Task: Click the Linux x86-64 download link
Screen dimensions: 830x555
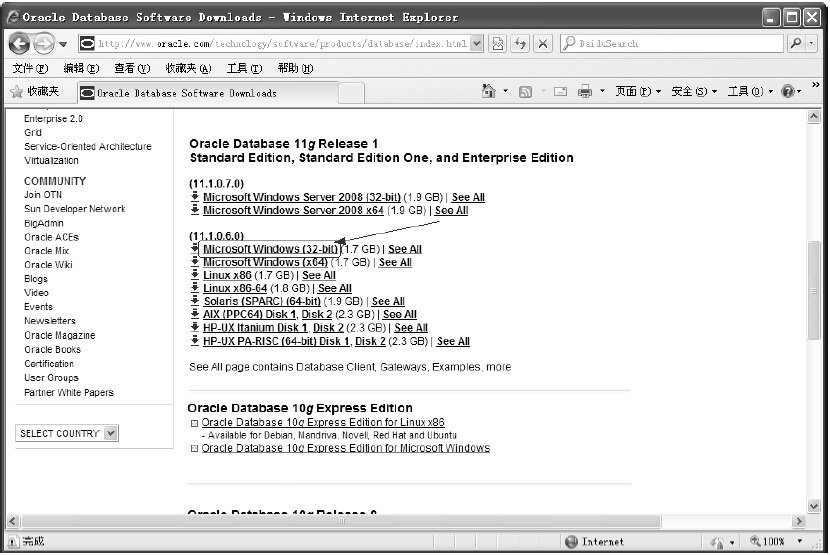Action: [235, 289]
